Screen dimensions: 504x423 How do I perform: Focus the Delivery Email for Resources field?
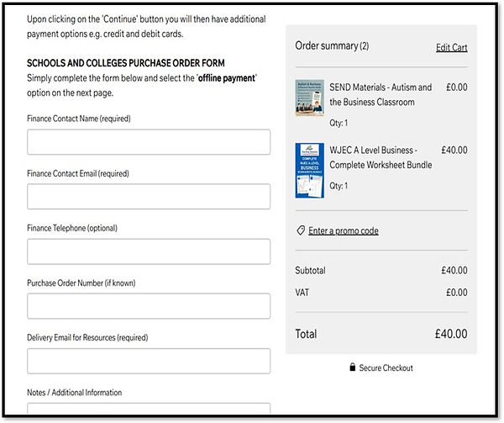[x=149, y=361]
